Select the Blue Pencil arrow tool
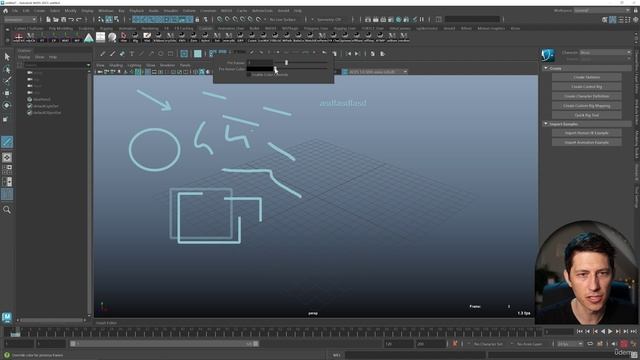This screenshot has height=360, width=640. (x=151, y=54)
